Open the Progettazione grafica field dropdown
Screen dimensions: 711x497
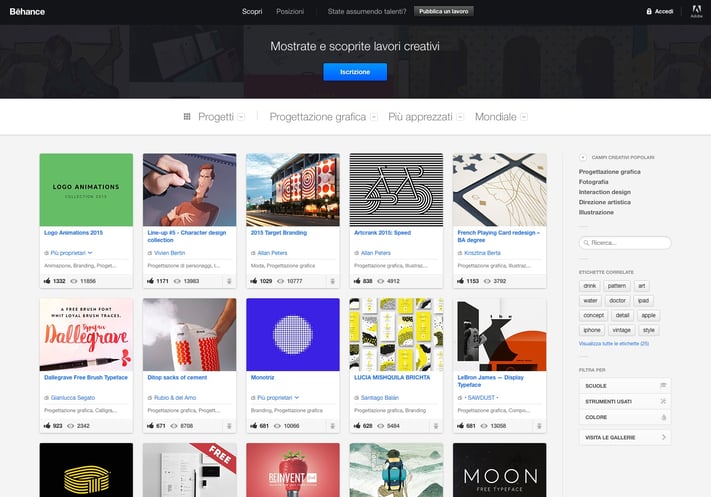374,117
